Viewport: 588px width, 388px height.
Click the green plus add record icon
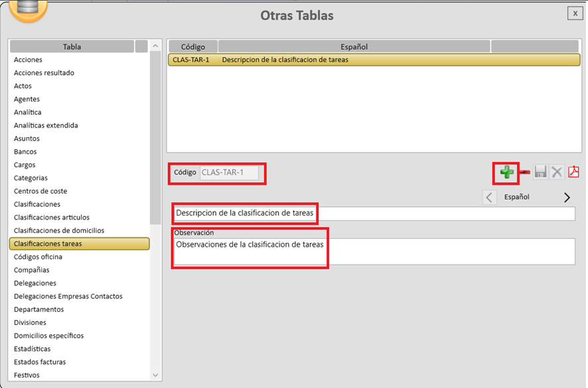[506, 172]
